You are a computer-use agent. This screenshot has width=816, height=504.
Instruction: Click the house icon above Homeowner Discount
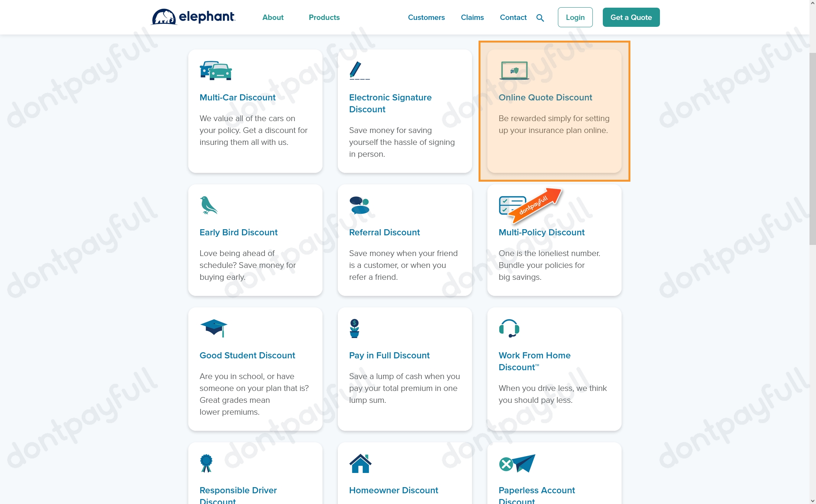point(360,463)
